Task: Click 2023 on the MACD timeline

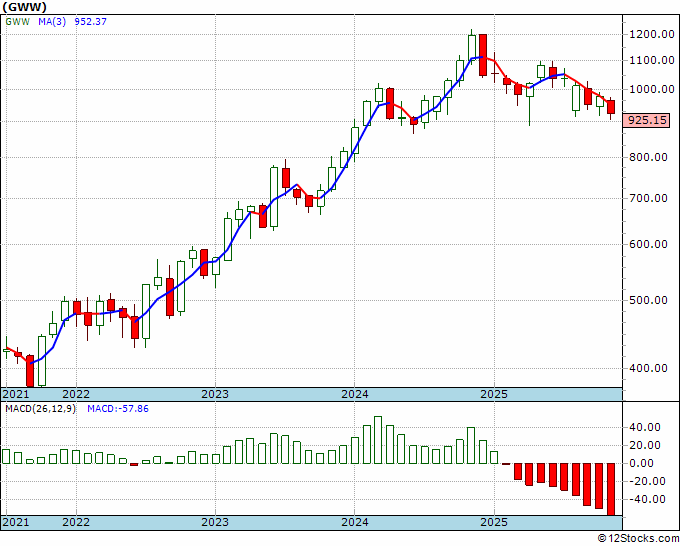Action: 215,522
